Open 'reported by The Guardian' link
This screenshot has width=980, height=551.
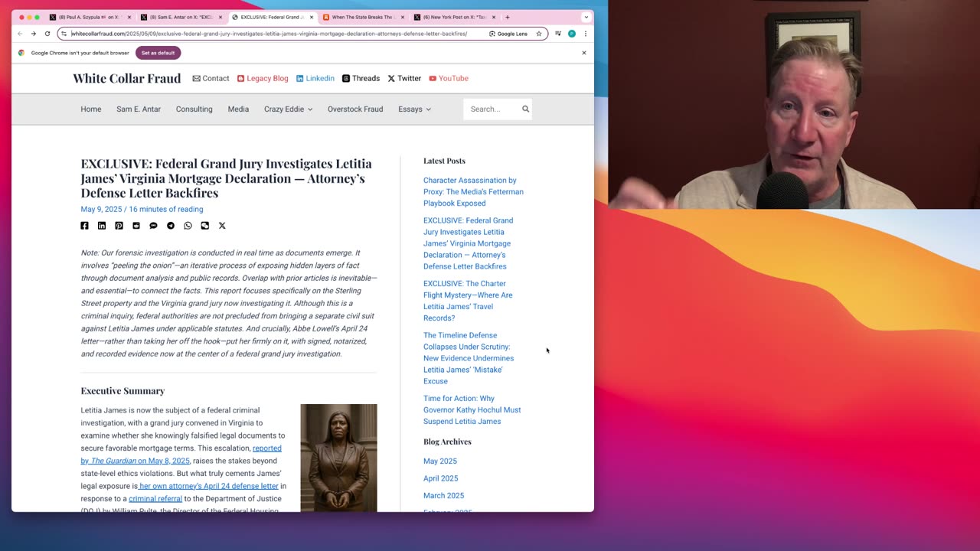point(181,455)
